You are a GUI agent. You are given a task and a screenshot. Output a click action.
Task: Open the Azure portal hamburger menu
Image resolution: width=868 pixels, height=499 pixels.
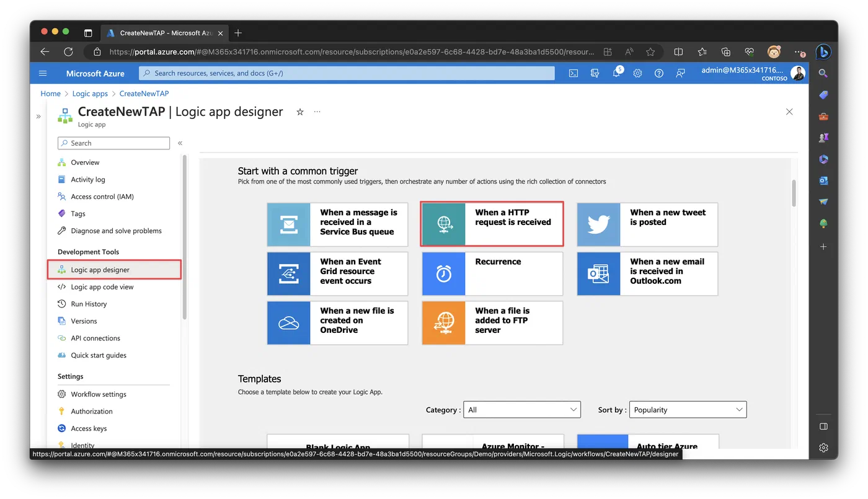click(x=43, y=73)
